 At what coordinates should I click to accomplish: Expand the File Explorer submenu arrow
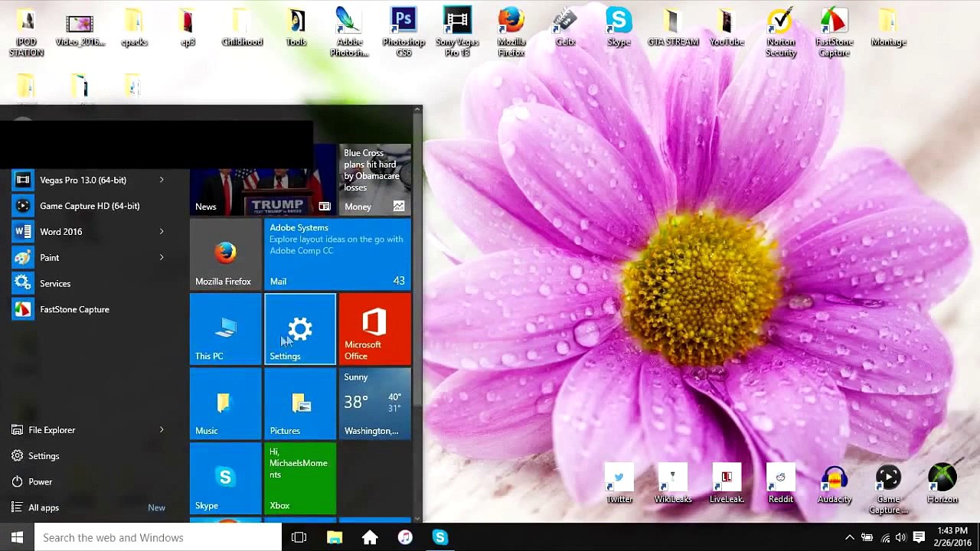tap(162, 430)
